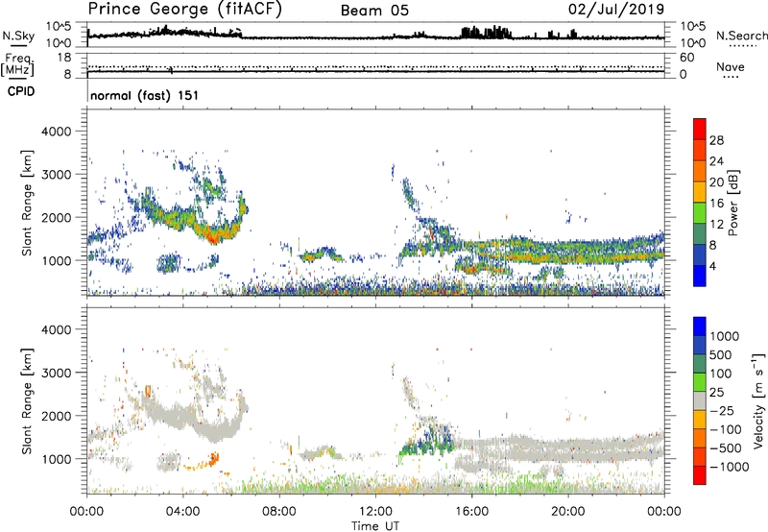Select the "Power [dB]" colorbar title

733,203
